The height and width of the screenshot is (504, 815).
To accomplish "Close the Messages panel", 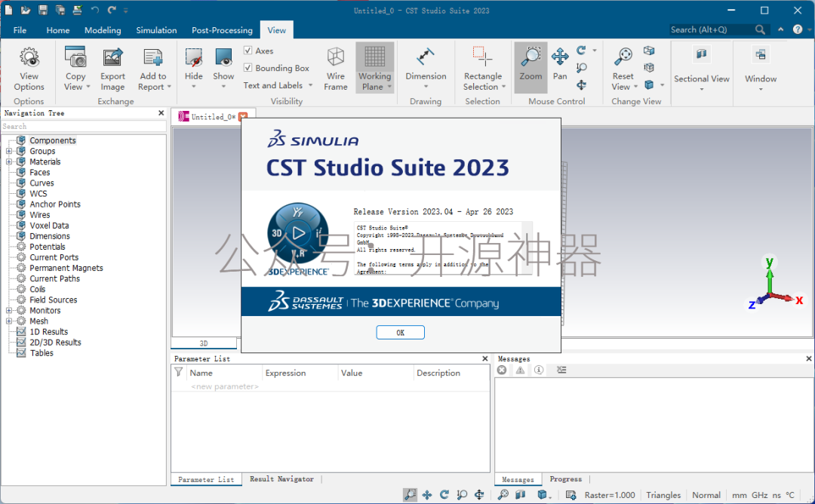I will coord(809,358).
